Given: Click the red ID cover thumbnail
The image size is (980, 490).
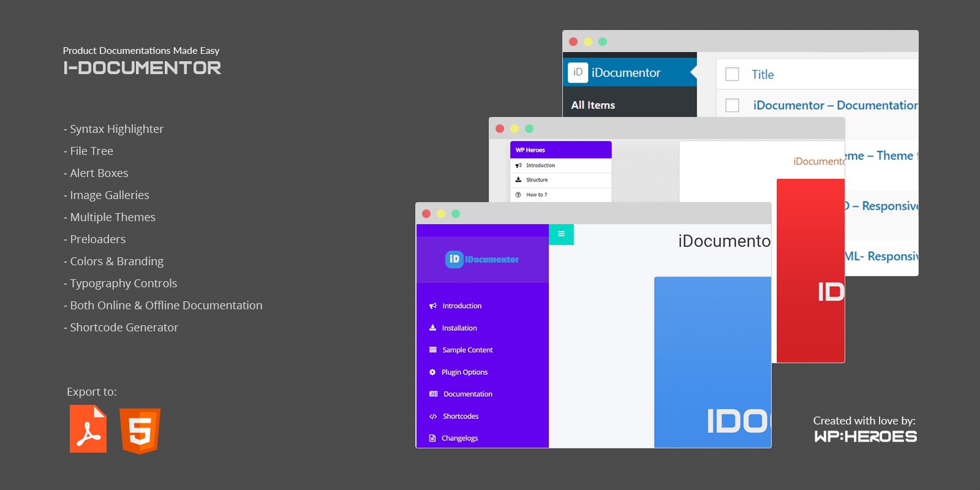Looking at the screenshot, I should (810, 271).
